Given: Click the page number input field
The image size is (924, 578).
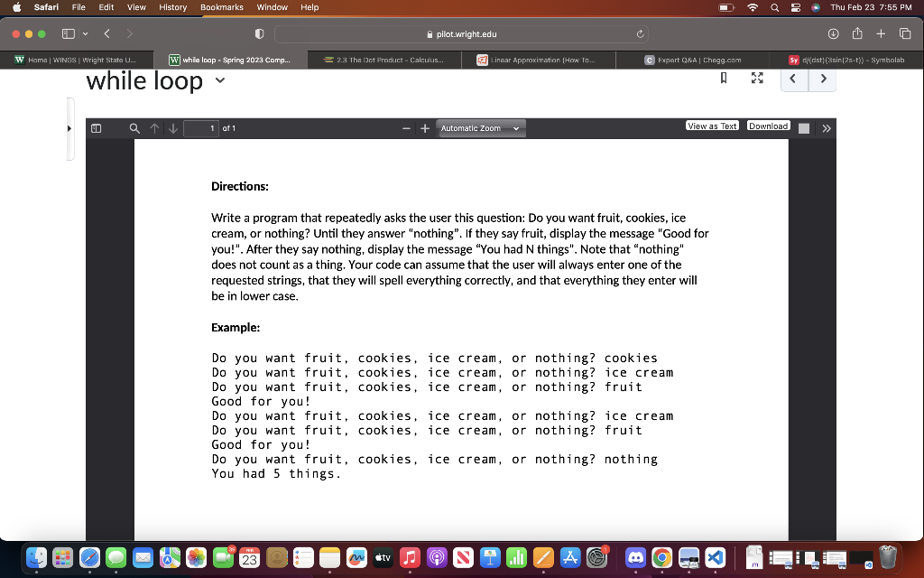Looking at the screenshot, I should tap(200, 128).
